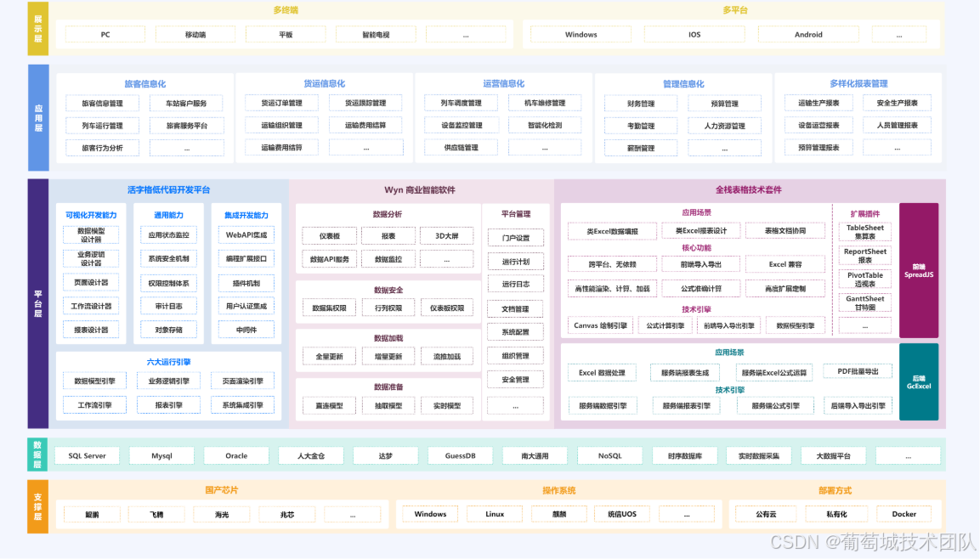The width and height of the screenshot is (980, 559).
Task: Select the '工作流引擎' box
Action: click(x=94, y=404)
